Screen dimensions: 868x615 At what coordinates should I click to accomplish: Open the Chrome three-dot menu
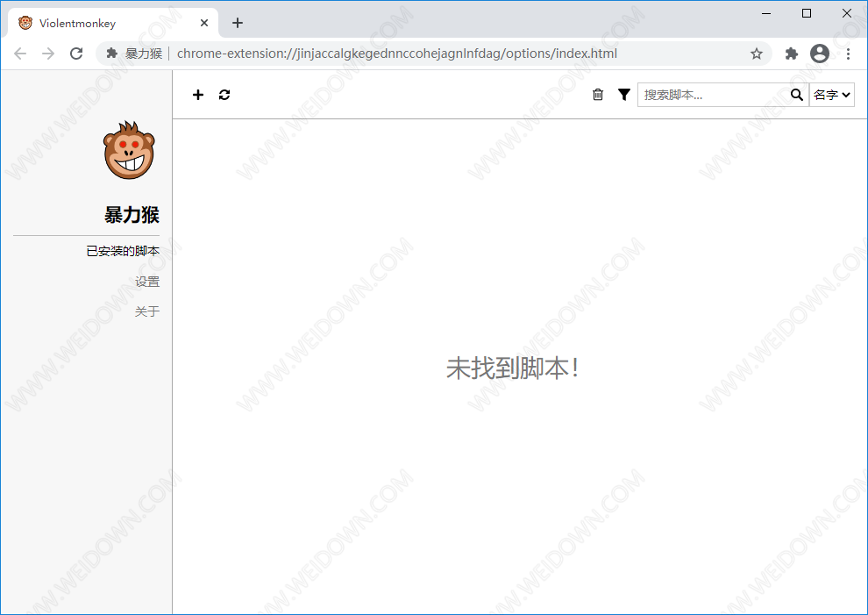pyautogui.click(x=848, y=54)
